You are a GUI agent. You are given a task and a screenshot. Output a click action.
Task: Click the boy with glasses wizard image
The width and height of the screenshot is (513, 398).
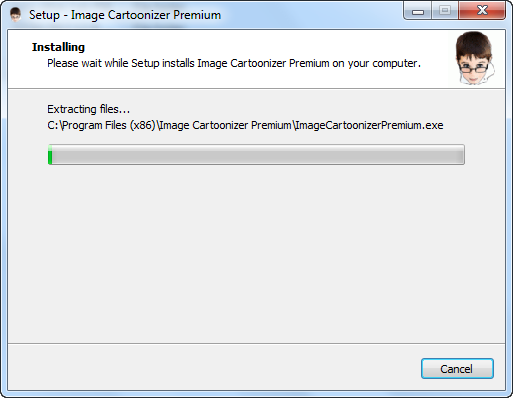click(x=475, y=58)
